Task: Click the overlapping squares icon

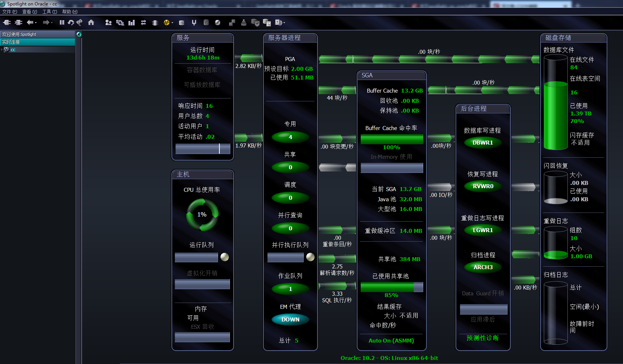Action: click(x=232, y=23)
